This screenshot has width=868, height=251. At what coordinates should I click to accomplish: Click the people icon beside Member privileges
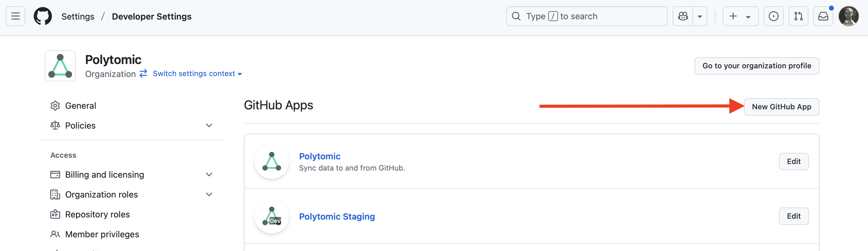pyautogui.click(x=55, y=235)
